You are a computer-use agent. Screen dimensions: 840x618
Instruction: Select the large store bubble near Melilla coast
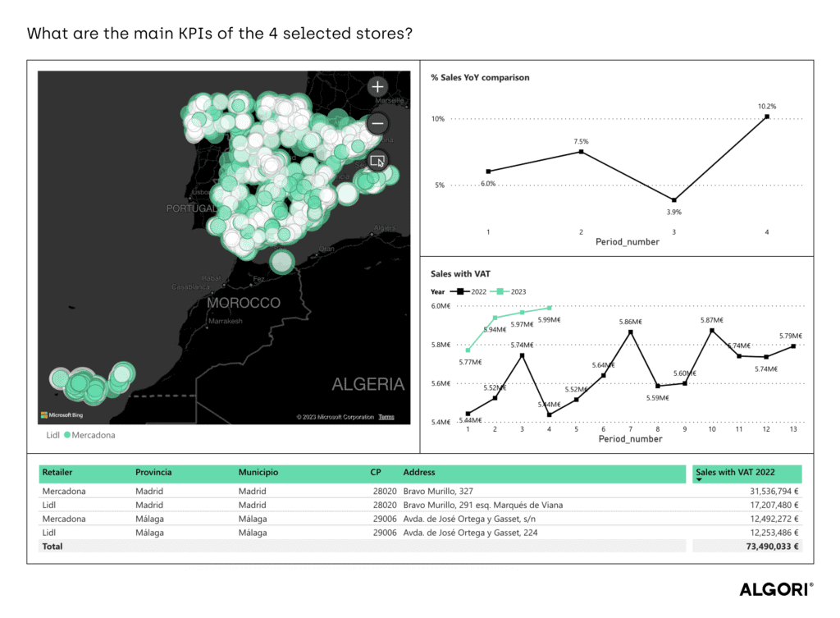[x=282, y=262]
